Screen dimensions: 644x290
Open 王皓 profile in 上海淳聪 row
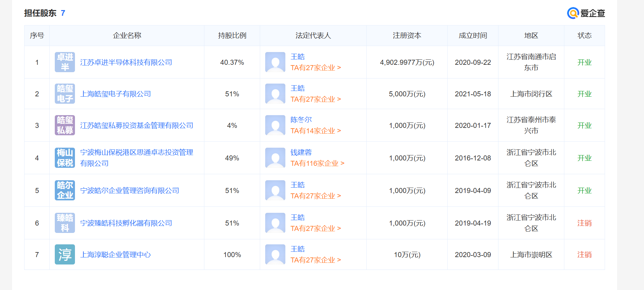pyautogui.click(x=297, y=249)
